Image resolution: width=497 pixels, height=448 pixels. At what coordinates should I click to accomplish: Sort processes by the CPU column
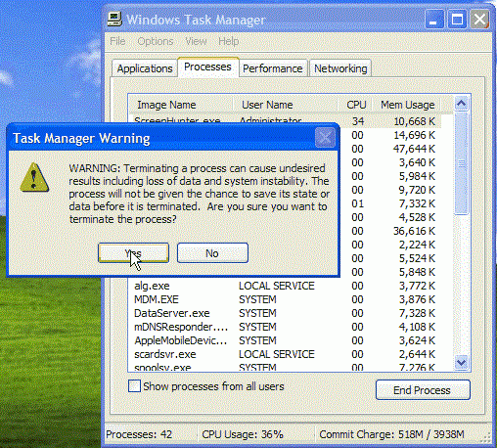pos(356,105)
